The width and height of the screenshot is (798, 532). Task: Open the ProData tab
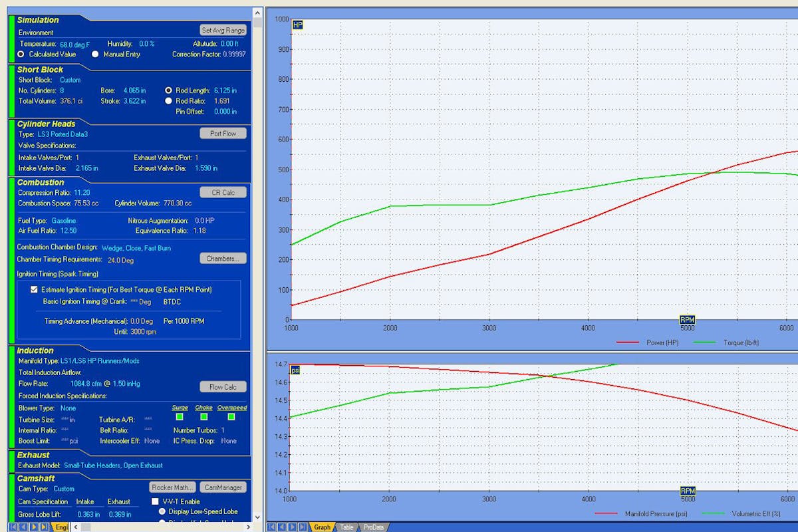click(373, 527)
